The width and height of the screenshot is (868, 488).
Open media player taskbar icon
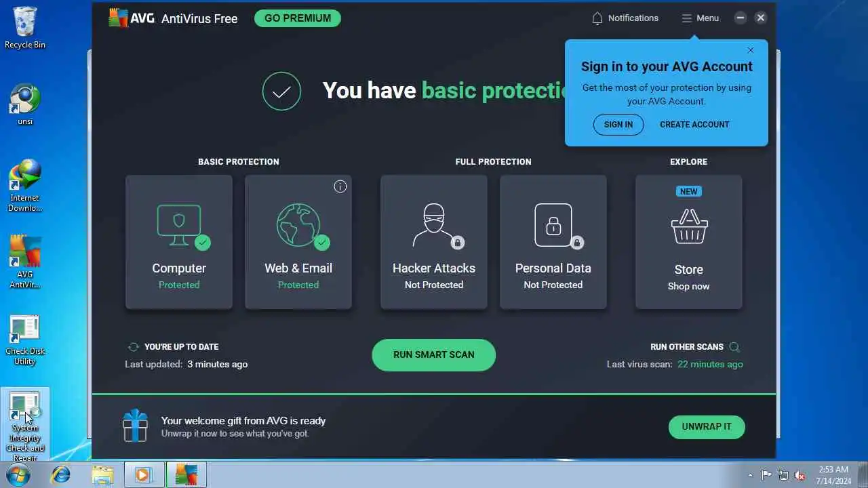144,474
